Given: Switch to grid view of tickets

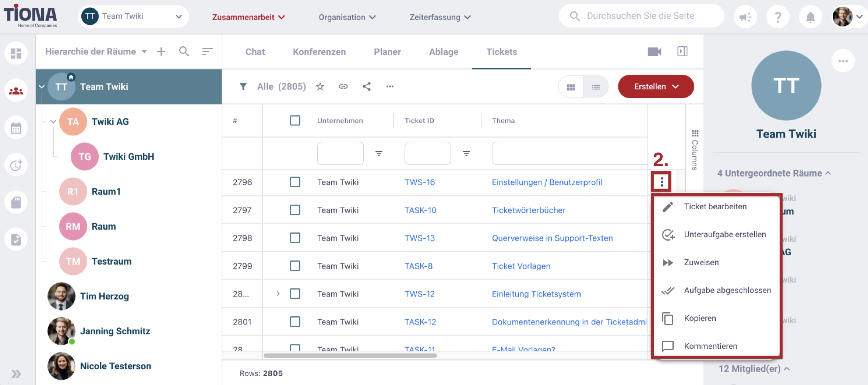Looking at the screenshot, I should tap(571, 87).
